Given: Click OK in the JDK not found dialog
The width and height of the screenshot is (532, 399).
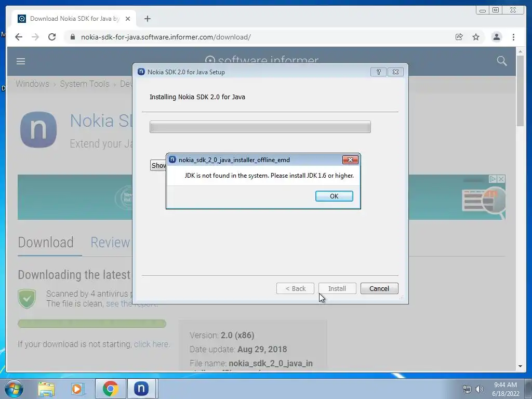Looking at the screenshot, I should (334, 196).
